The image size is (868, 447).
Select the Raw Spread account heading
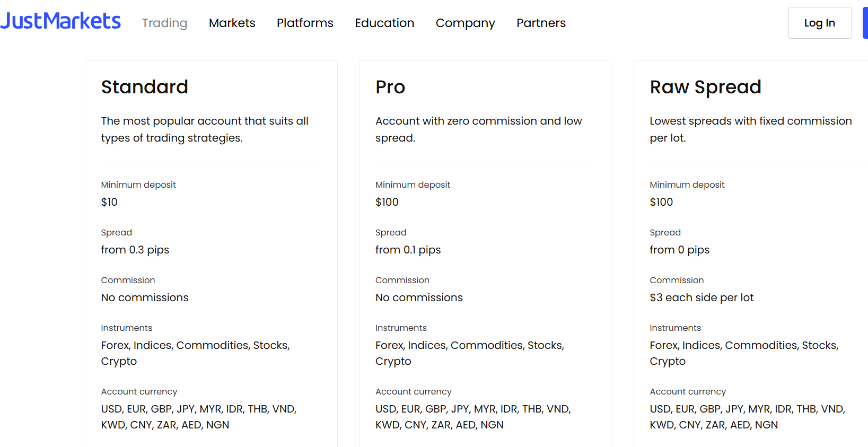click(x=705, y=87)
